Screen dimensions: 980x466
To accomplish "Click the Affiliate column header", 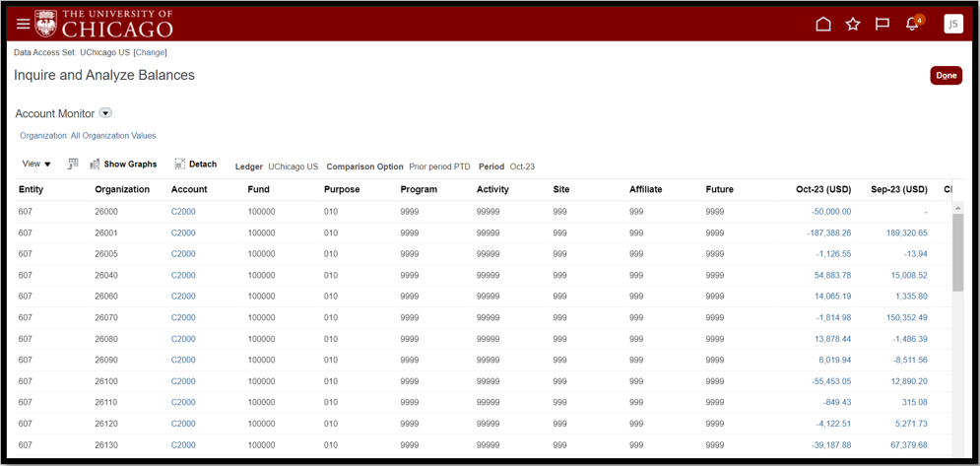I will pyautogui.click(x=646, y=189).
